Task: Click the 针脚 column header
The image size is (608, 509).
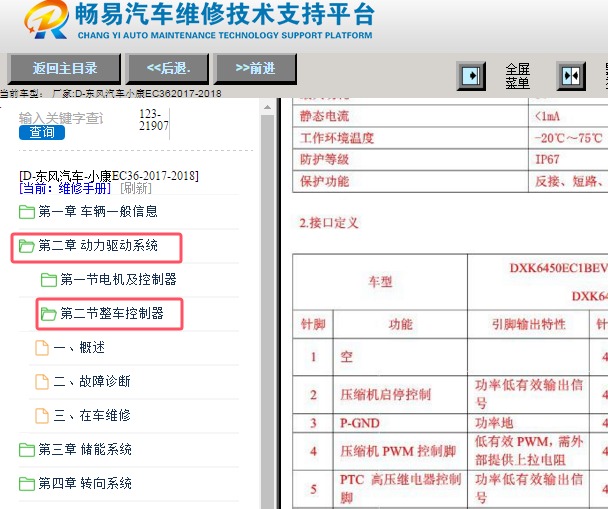Action: [x=313, y=324]
